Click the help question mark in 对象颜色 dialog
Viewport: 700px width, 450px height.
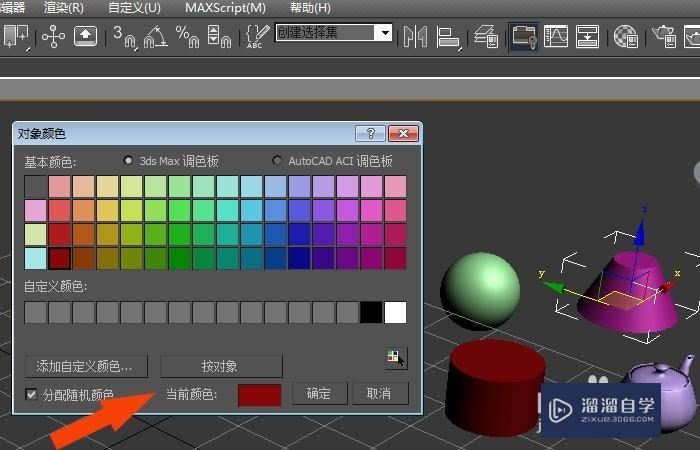pos(371,133)
